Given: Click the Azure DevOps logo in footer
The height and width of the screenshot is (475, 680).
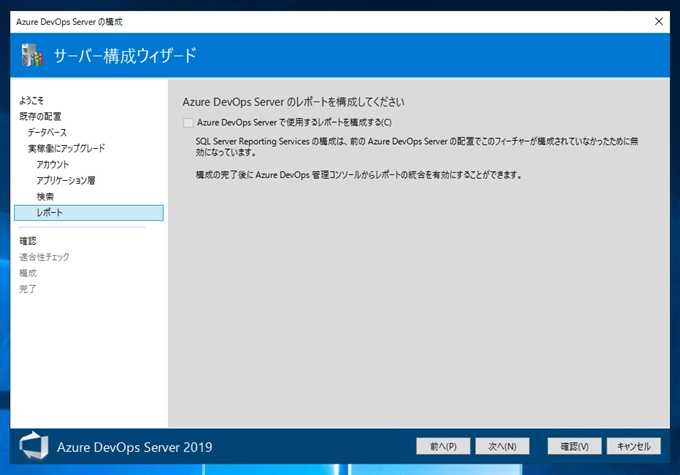Looking at the screenshot, I should coord(33,446).
